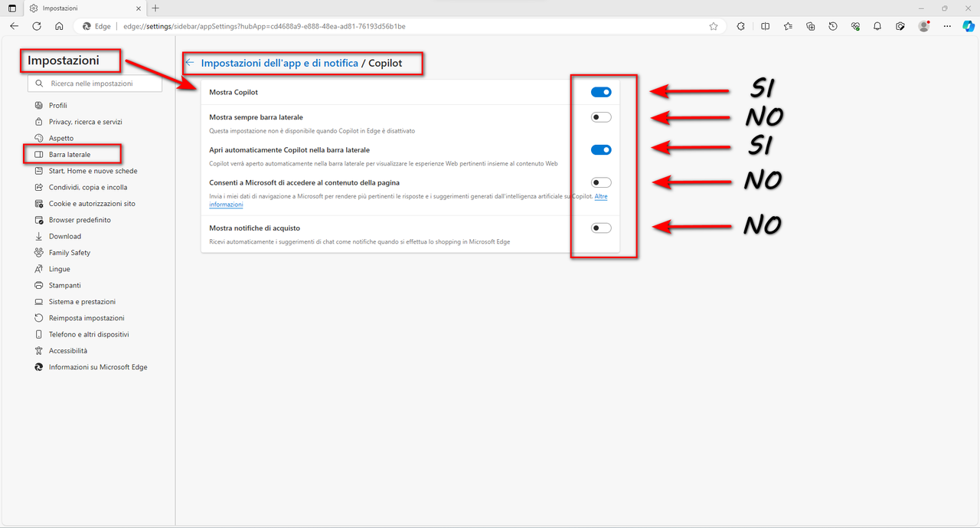Open Privacy, ricerca e servizi section
This screenshot has height=528, width=980.
[x=85, y=122]
